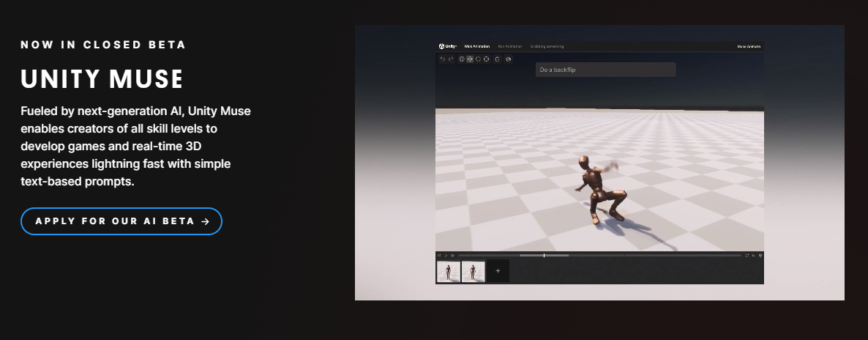The height and width of the screenshot is (340, 868).
Task: Pick the fourth circular tool icon in toolbar
Action: coord(486,59)
